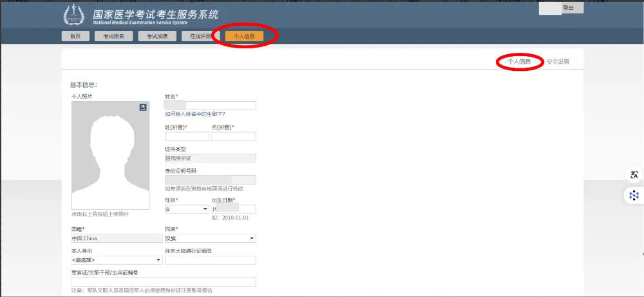Click the 军官证/文职干部/士兵证编号 input field
644x297 pixels.
pyautogui.click(x=164, y=282)
